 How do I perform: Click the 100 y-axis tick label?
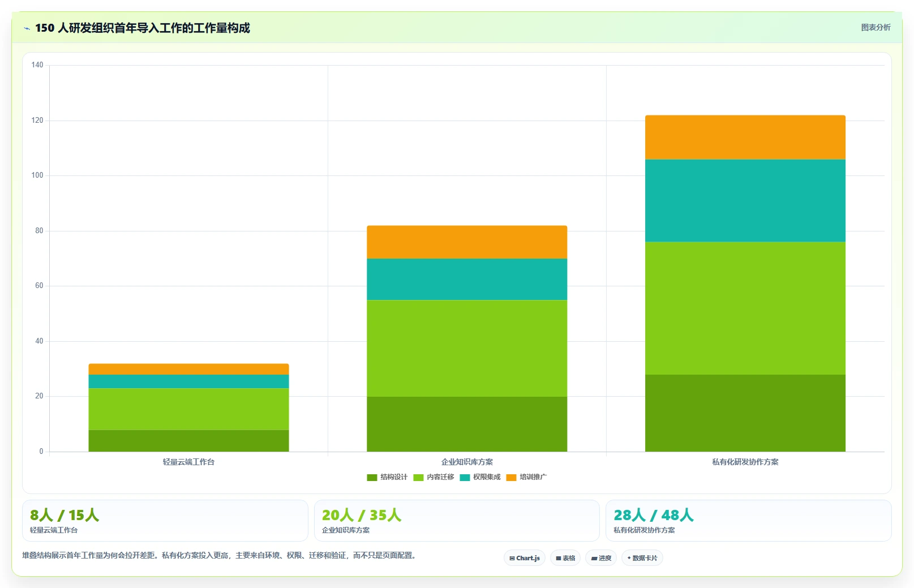pyautogui.click(x=37, y=175)
